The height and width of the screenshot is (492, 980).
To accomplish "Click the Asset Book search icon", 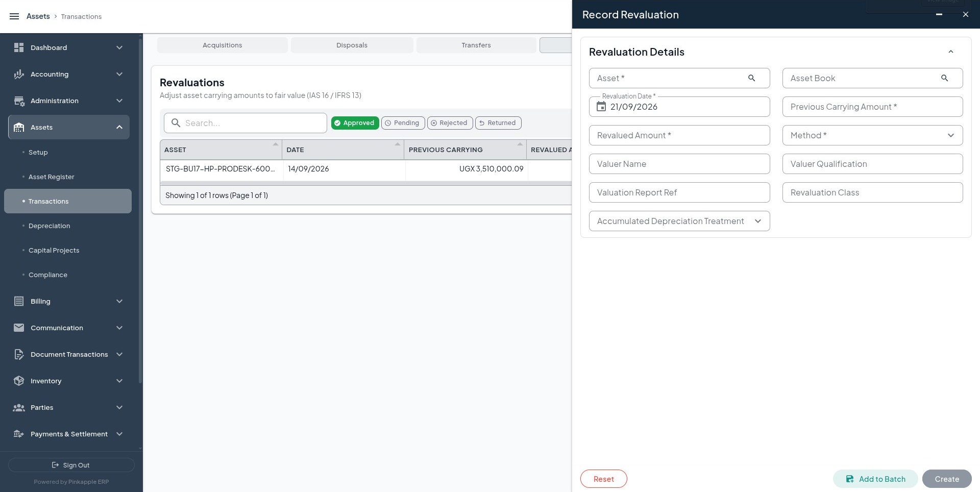I will point(944,78).
